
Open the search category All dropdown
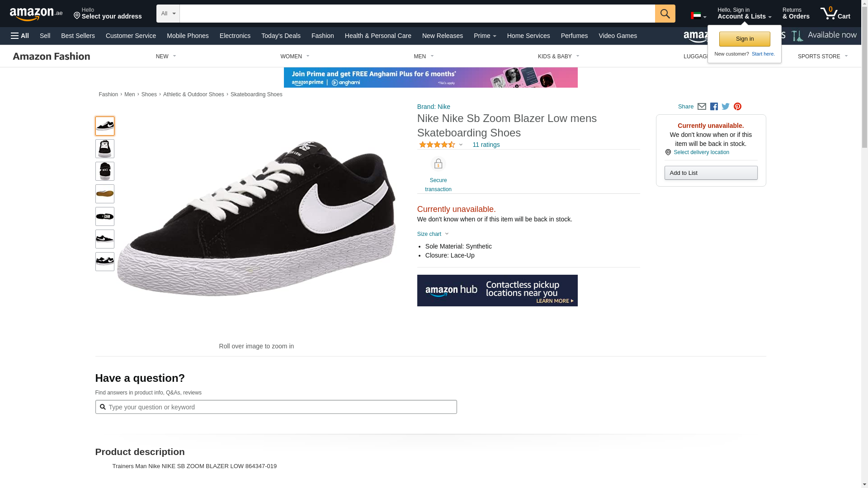point(168,14)
